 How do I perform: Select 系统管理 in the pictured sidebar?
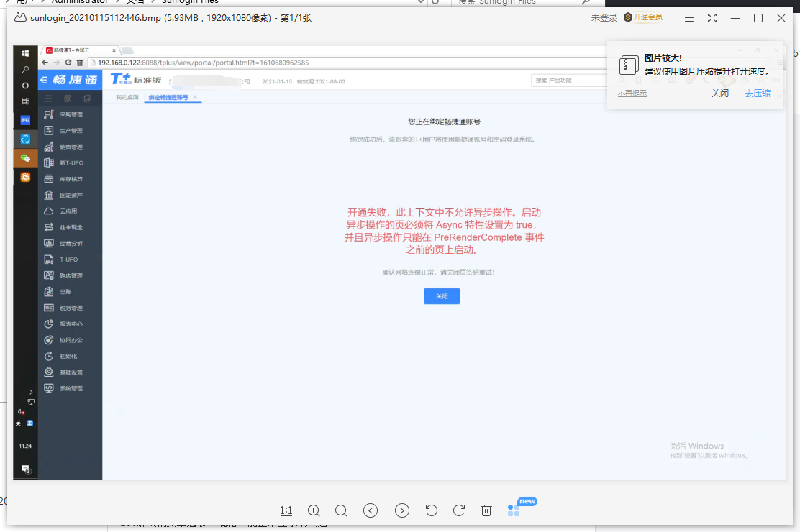coord(71,389)
